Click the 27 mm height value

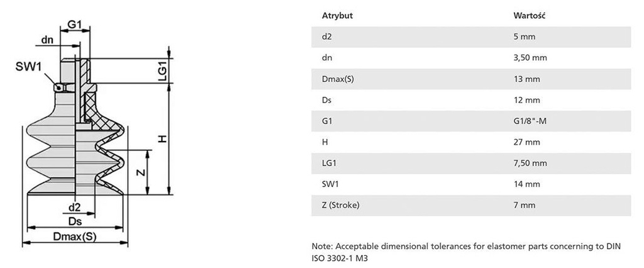pos(527,142)
